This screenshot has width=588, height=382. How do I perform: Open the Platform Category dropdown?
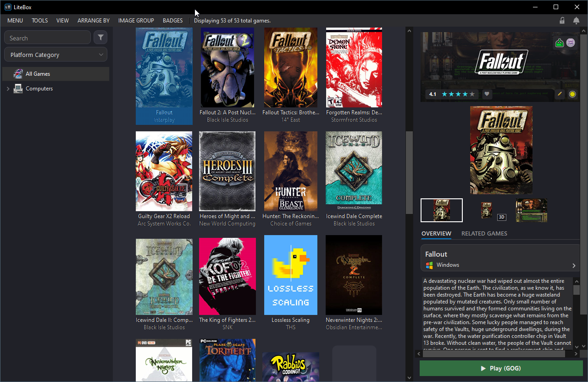pyautogui.click(x=55, y=55)
